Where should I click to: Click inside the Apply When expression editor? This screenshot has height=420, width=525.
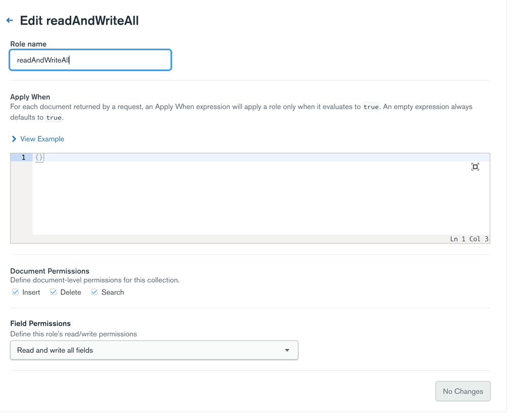[257, 200]
